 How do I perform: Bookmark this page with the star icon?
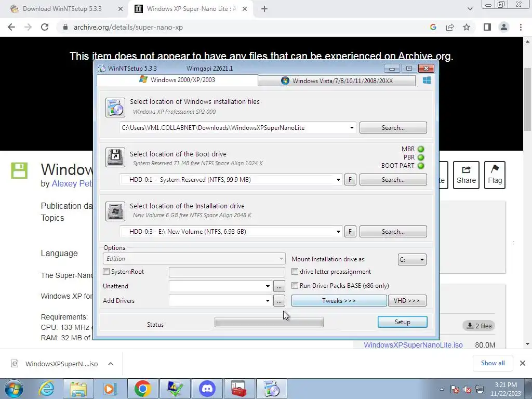coord(467,27)
